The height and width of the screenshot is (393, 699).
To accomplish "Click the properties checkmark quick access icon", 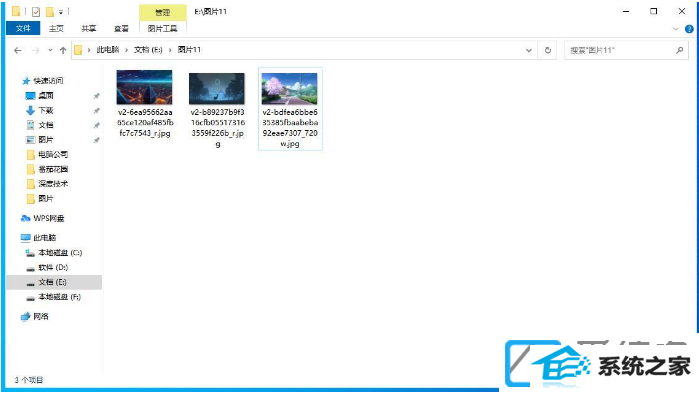I will tap(36, 12).
